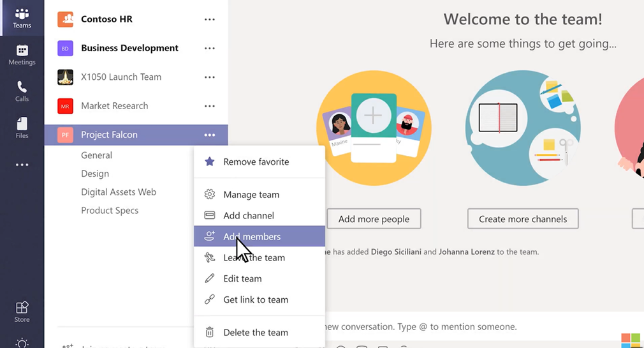Select Add members menu entry
The height and width of the screenshot is (348, 644).
(259, 236)
